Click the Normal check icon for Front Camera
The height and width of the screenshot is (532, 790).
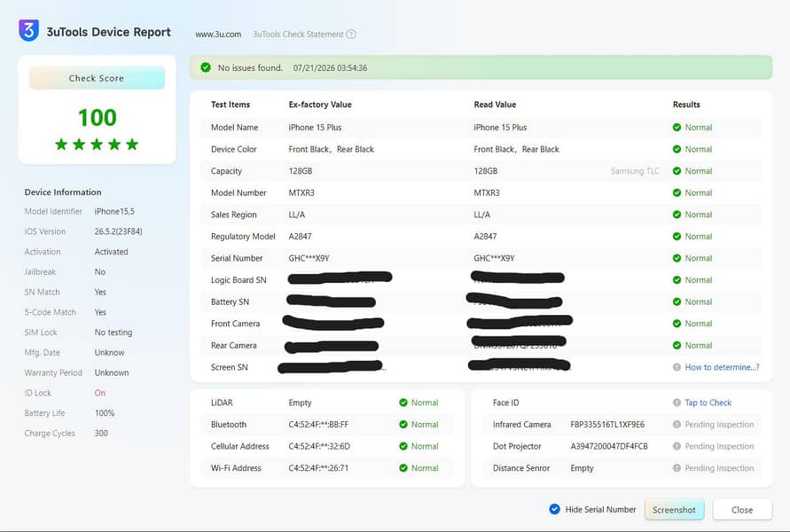coord(677,324)
